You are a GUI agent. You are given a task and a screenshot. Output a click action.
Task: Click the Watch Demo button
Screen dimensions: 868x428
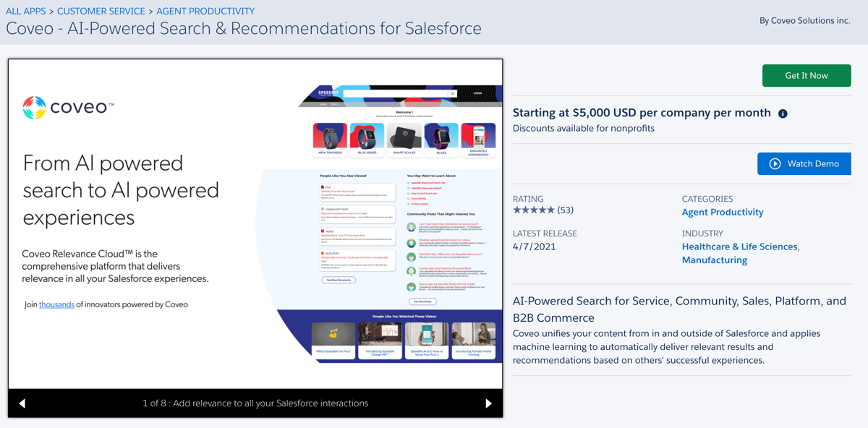point(804,163)
